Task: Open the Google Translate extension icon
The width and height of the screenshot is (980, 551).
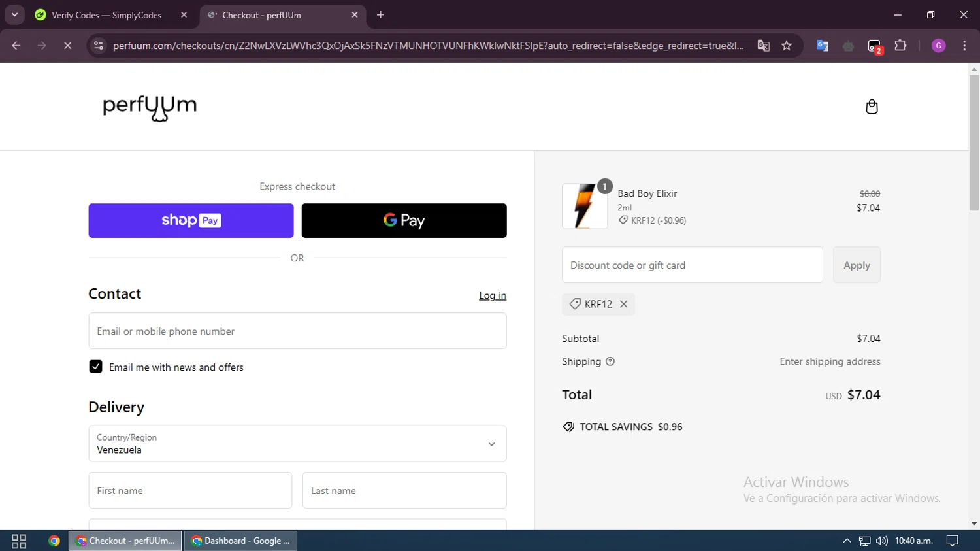Action: click(x=823, y=46)
